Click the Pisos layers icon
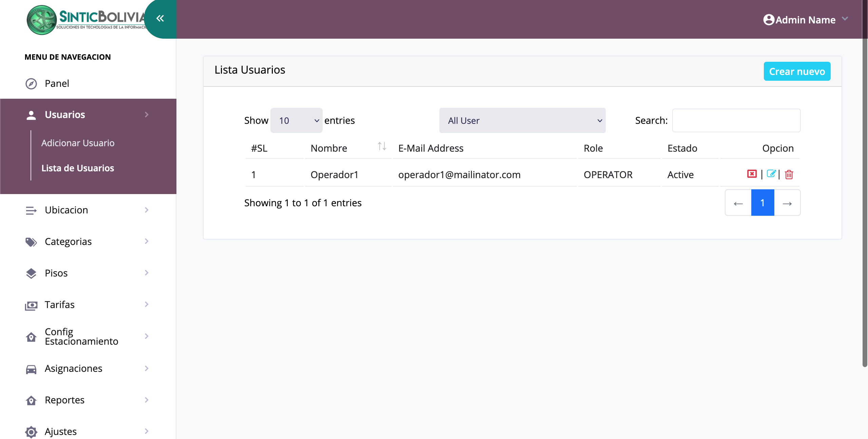The image size is (868, 439). [x=31, y=273]
